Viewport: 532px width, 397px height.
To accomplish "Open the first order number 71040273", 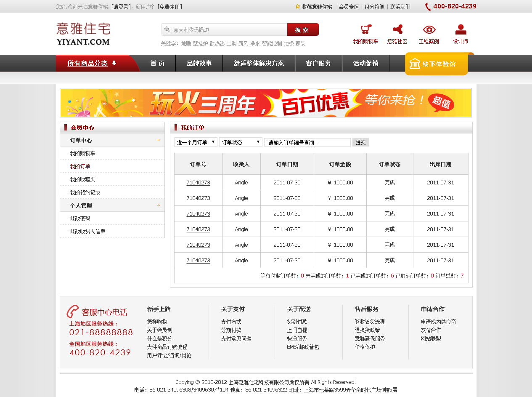I will click(x=198, y=183).
